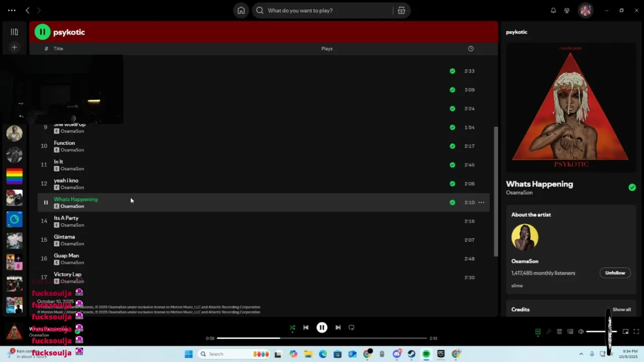Create a new playlist with plus icon

[x=15, y=47]
